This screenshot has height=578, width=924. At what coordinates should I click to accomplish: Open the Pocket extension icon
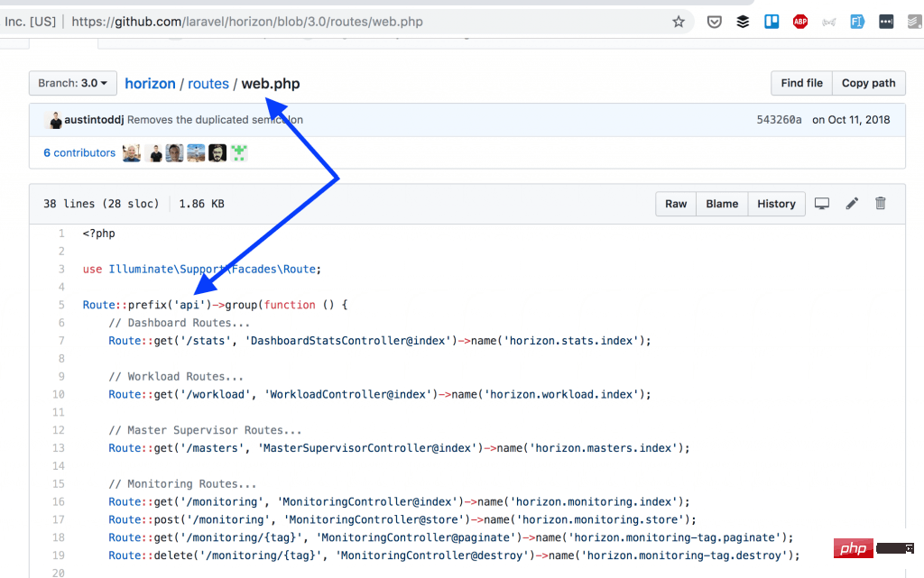pyautogui.click(x=715, y=22)
